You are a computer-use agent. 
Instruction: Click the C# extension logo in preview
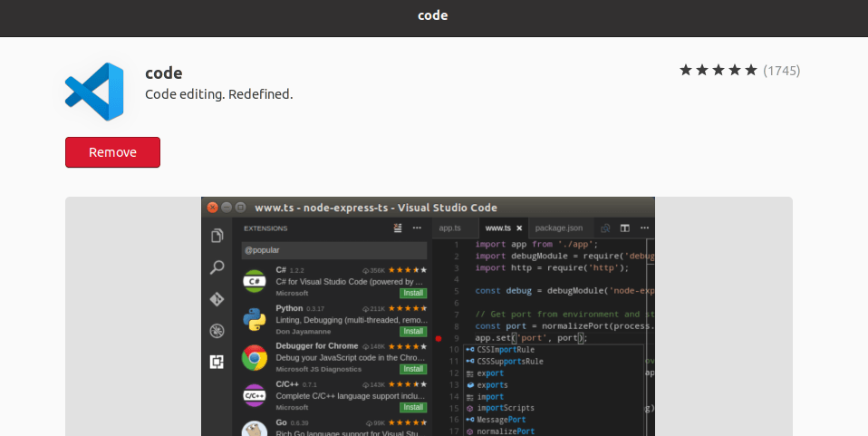254,281
